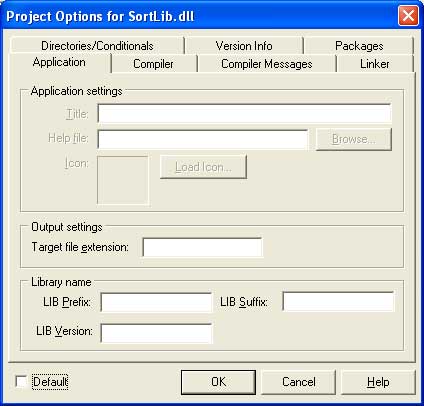
Task: Click the OK button
Action: (x=218, y=382)
